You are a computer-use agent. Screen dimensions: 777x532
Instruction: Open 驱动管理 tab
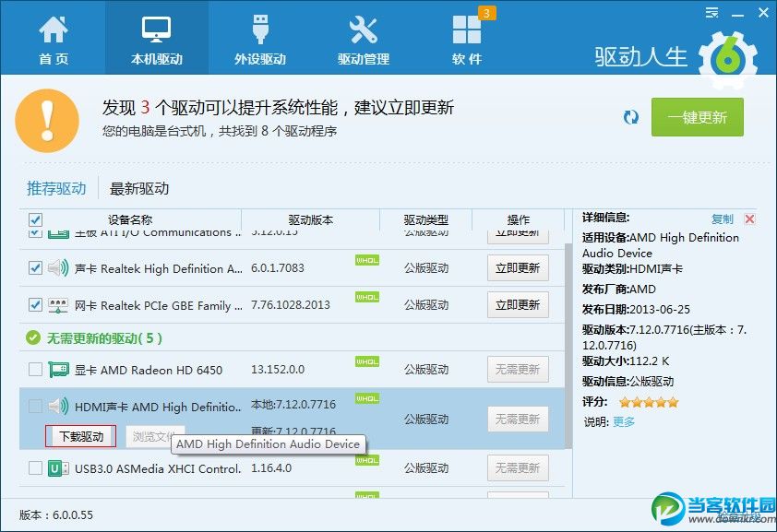click(364, 38)
